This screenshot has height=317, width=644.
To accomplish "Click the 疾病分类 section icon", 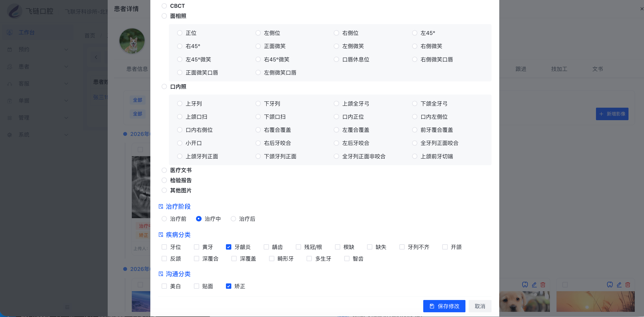I will click(161, 235).
